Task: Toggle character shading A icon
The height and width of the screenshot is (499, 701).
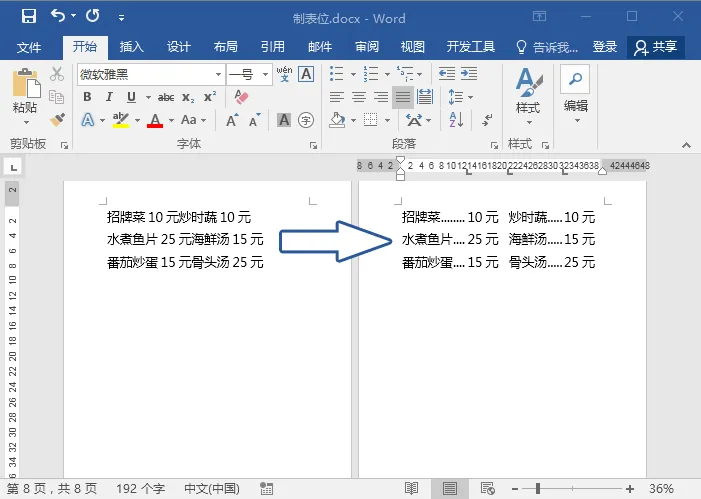Action: pyautogui.click(x=284, y=120)
